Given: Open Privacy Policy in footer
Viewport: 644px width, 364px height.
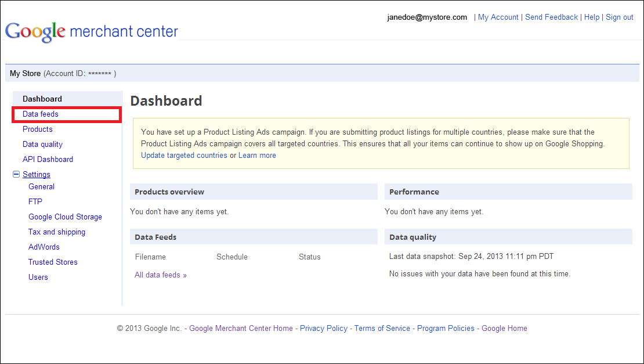Looking at the screenshot, I should tap(324, 329).
